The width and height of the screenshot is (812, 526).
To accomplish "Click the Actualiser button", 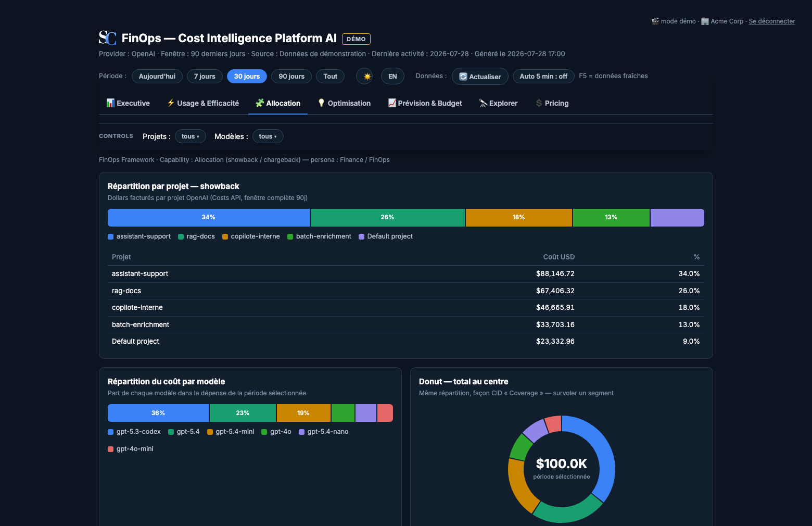I will tap(480, 77).
